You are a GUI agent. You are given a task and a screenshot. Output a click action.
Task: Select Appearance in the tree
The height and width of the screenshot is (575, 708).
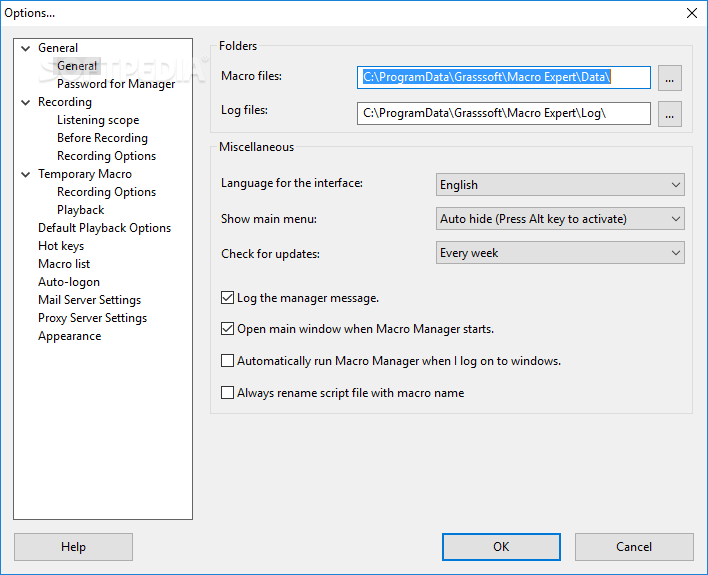[70, 336]
